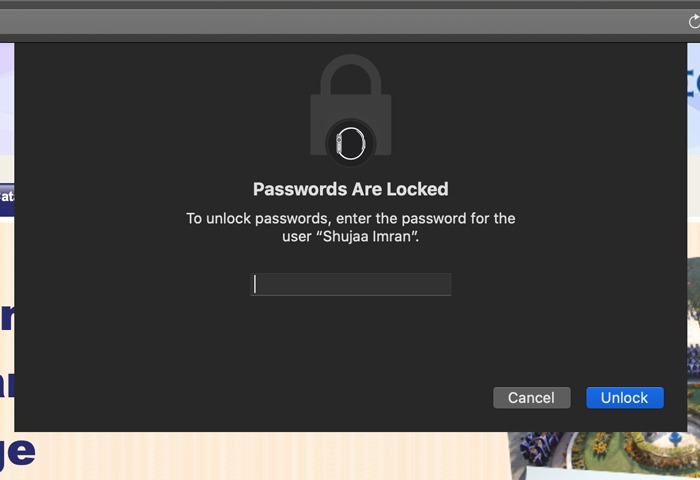Click the dark window title strip at top
Viewport: 700px width, 480px height.
pos(350,4)
